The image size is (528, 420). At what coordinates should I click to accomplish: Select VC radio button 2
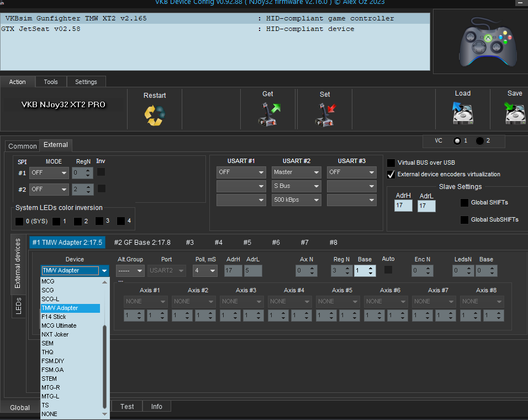click(x=480, y=141)
